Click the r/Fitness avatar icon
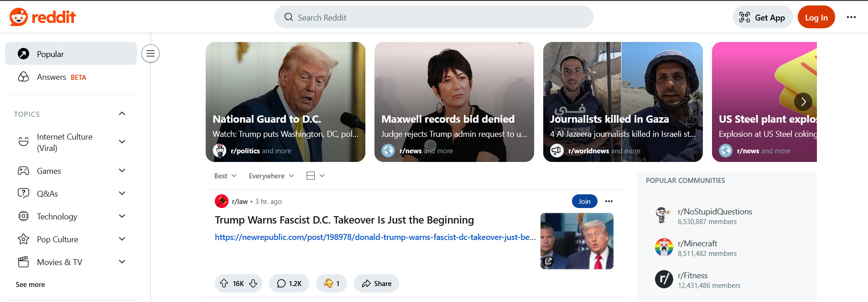This screenshot has width=868, height=302. point(664,279)
